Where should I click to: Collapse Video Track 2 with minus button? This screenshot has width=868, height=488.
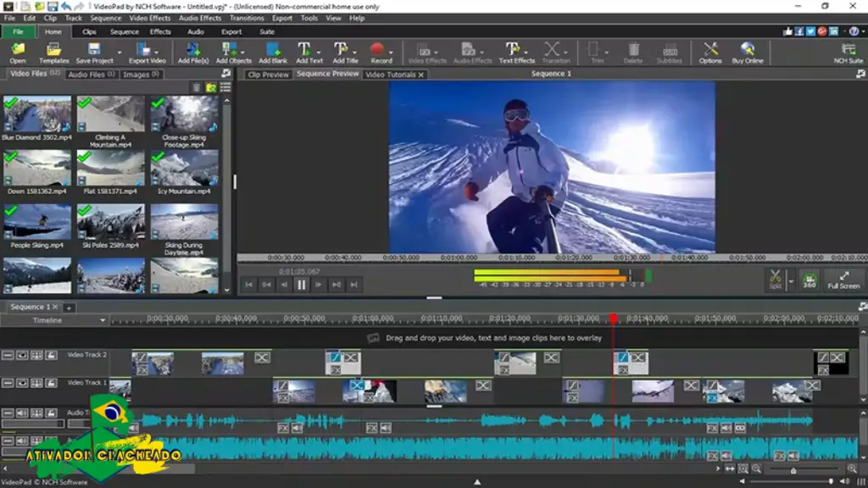click(8, 355)
